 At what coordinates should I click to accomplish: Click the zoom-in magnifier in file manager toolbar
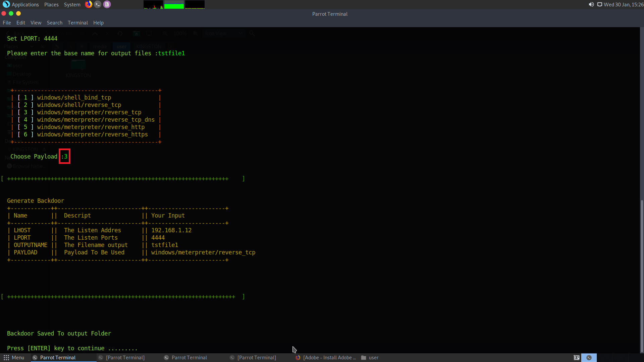point(196,34)
